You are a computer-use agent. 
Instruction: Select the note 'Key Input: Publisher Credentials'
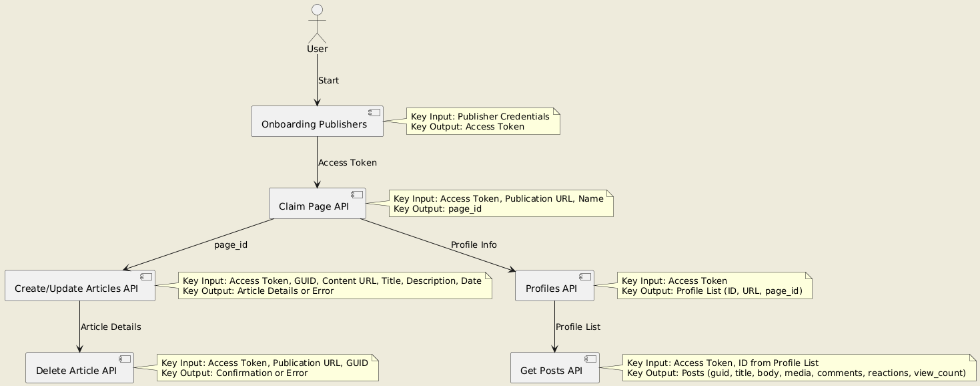pos(483,122)
